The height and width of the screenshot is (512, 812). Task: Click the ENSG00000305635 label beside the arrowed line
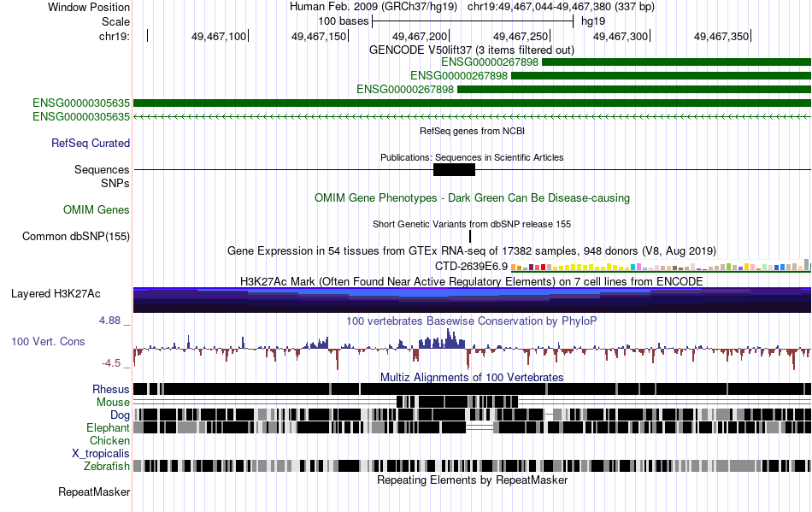click(x=81, y=116)
